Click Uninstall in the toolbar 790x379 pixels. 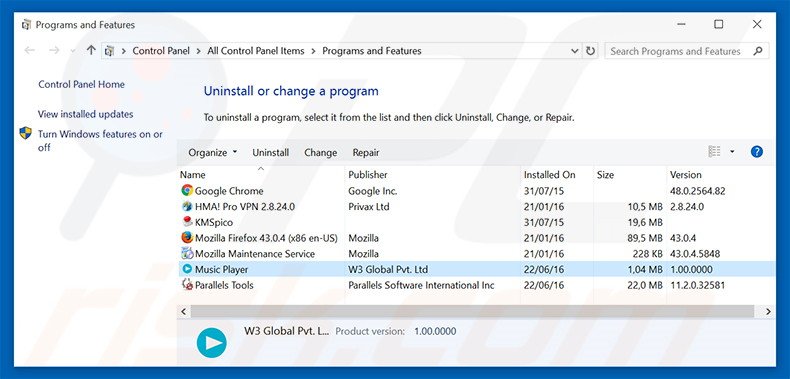(271, 153)
